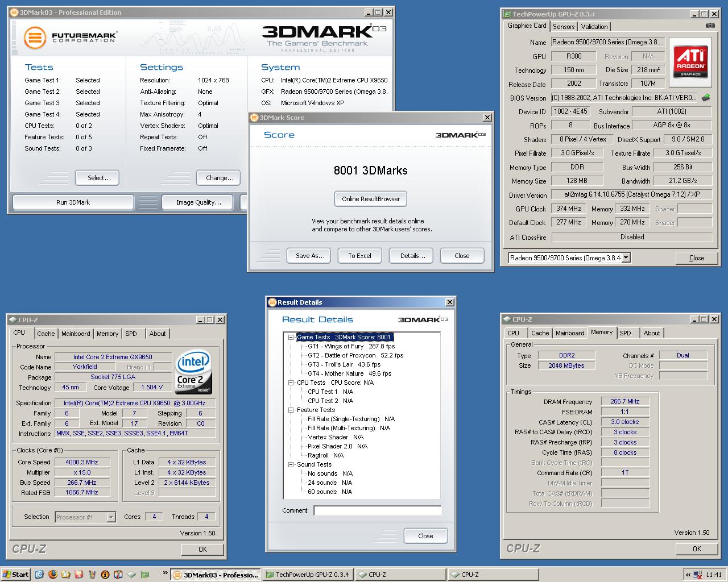Click the system tray icon beside the clock
The image size is (728, 582).
pyautogui.click(x=698, y=575)
